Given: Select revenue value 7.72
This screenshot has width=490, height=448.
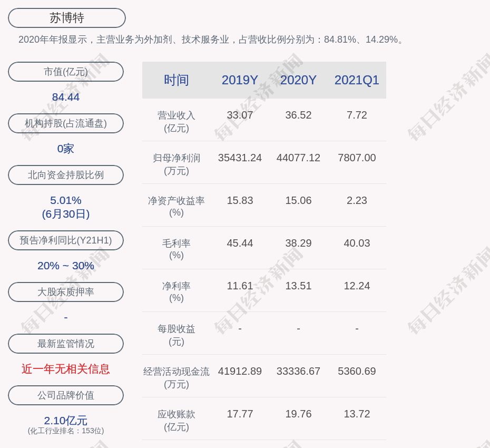Looking at the screenshot, I should (x=357, y=115).
